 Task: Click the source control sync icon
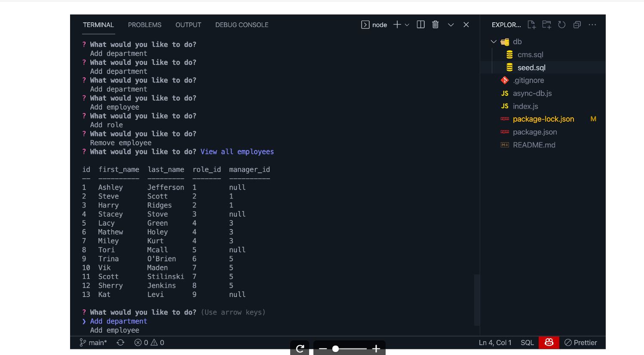pos(120,343)
